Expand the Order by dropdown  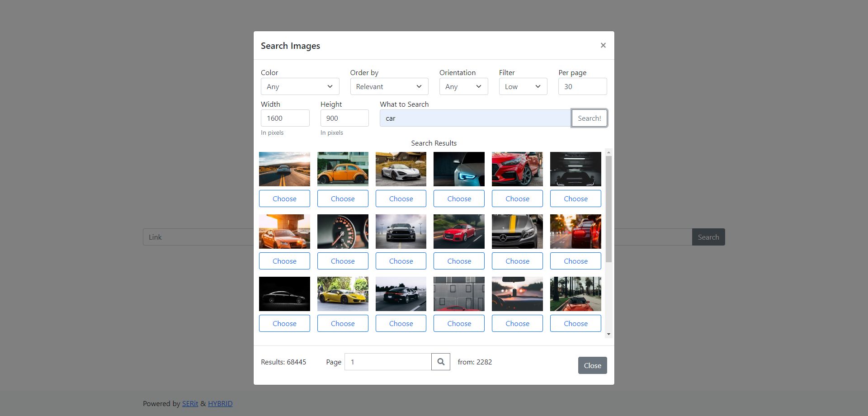(x=389, y=86)
